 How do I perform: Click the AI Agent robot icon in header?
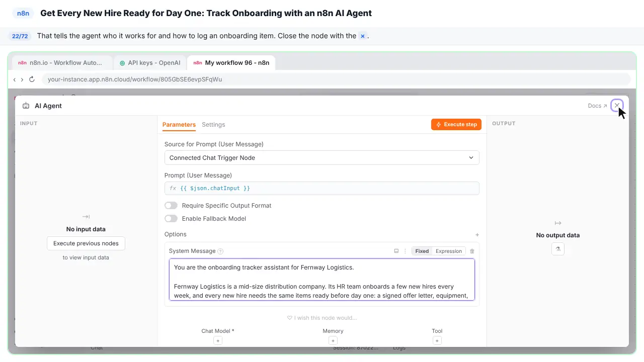pyautogui.click(x=26, y=106)
